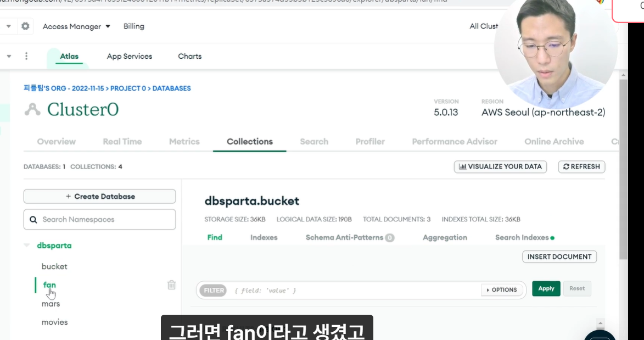The image size is (644, 340).
Task: Click the magnifier icon in namespace search
Action: (x=33, y=220)
